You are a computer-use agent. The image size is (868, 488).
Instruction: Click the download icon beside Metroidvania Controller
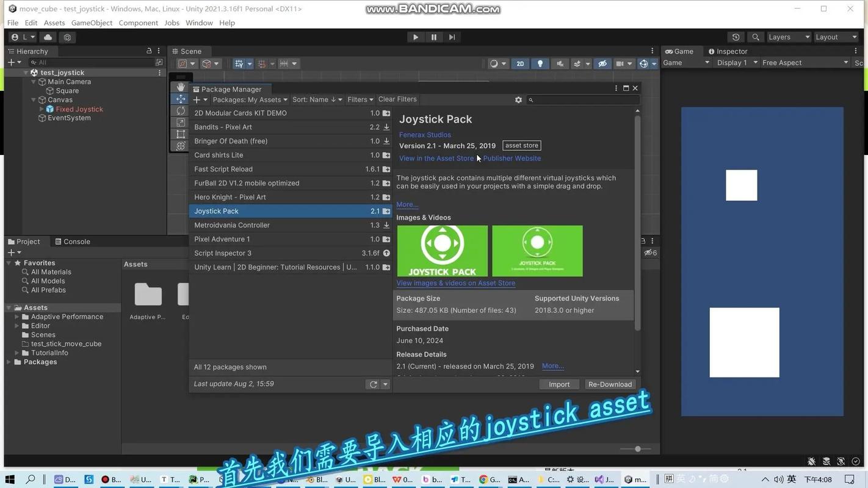[x=386, y=225]
